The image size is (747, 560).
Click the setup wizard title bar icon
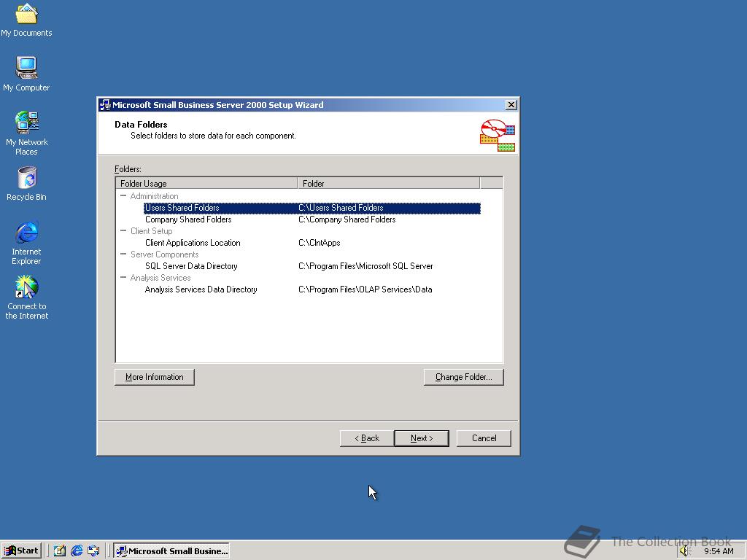point(105,105)
